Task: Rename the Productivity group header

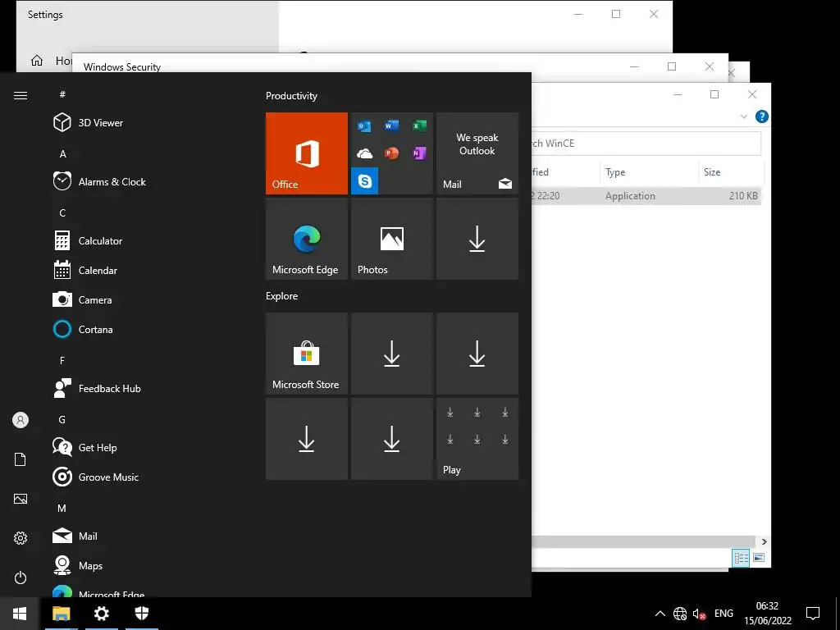Action: 291,96
